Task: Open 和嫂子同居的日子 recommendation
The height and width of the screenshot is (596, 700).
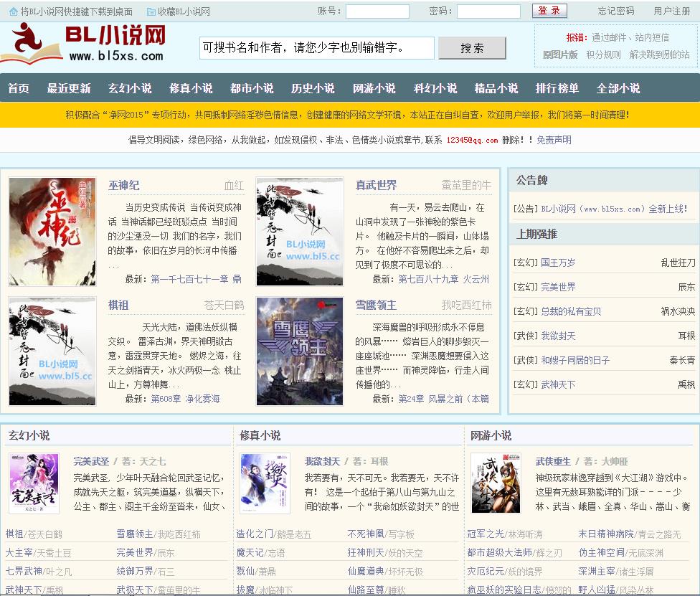Action: 575,360
